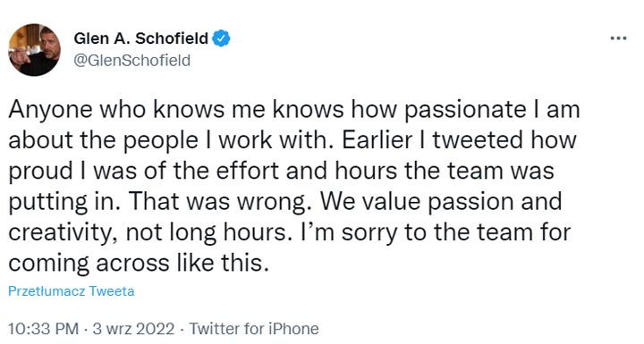Click the tweet body text to expand
The height and width of the screenshot is (344, 644).
[293, 186]
